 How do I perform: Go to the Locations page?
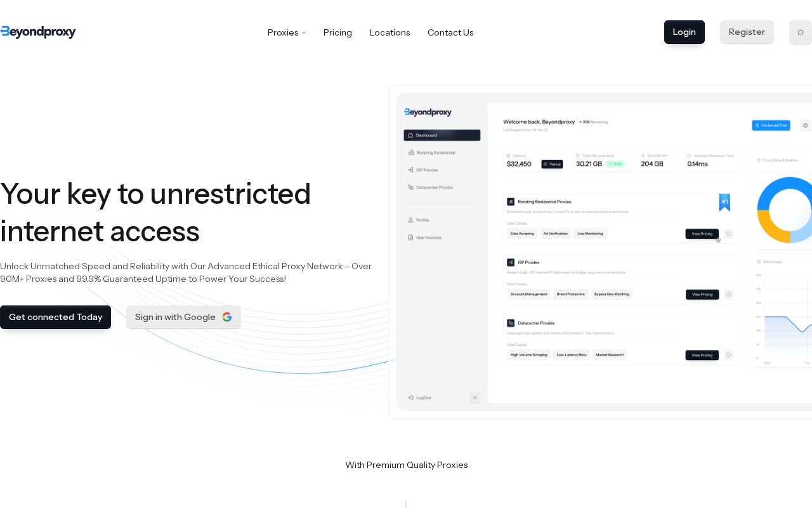pos(390,32)
